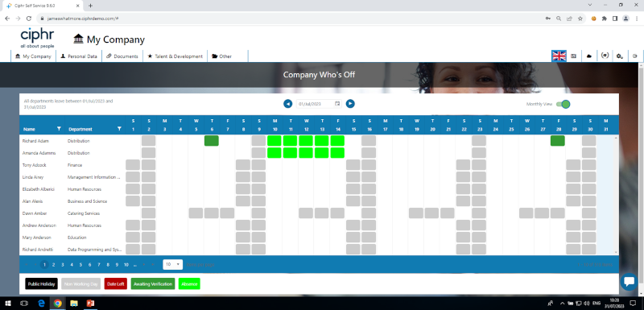Click the zoom magnifier icon in address bar
The image size is (644, 310).
pyautogui.click(x=559, y=19)
